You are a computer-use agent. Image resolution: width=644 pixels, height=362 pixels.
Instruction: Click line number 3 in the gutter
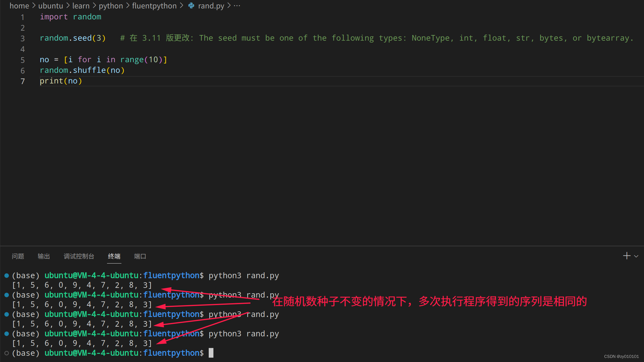[x=23, y=38]
